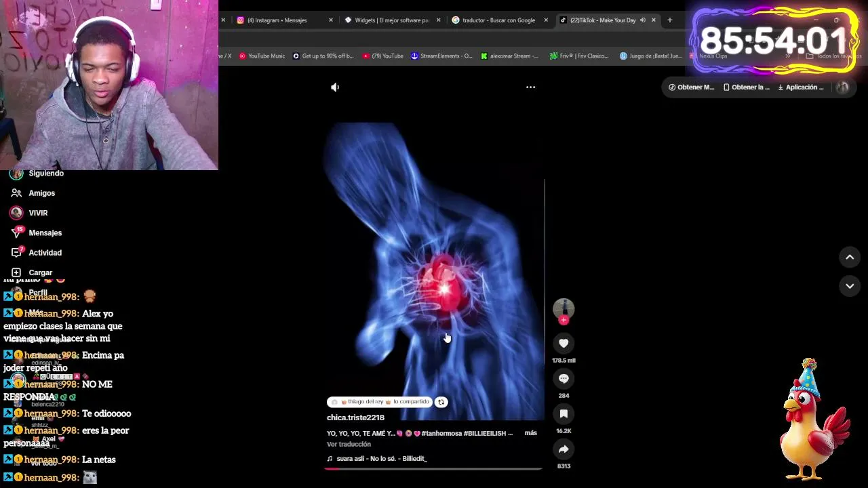The width and height of the screenshot is (868, 488).
Task: Click the 8313 shares count
Action: 564,466
